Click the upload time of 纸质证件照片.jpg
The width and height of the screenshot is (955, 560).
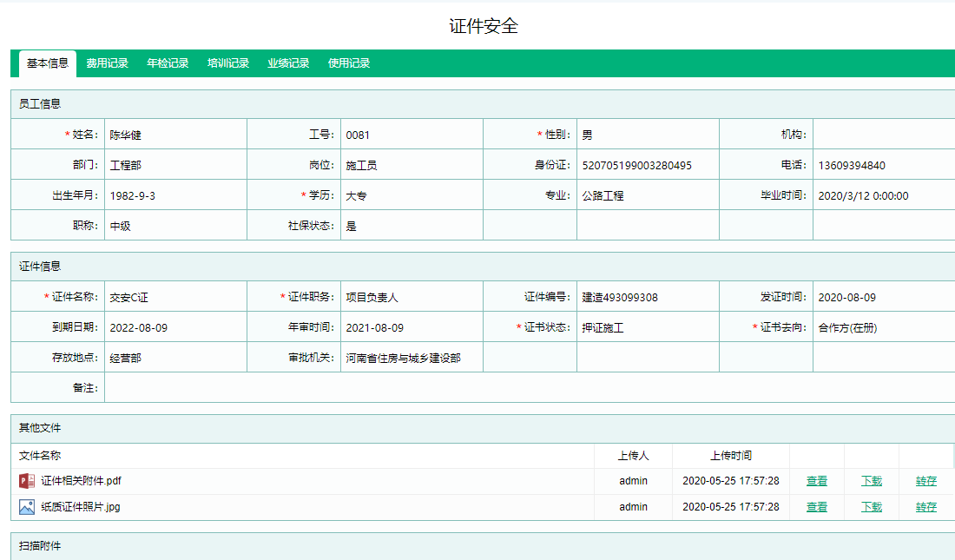click(731, 507)
